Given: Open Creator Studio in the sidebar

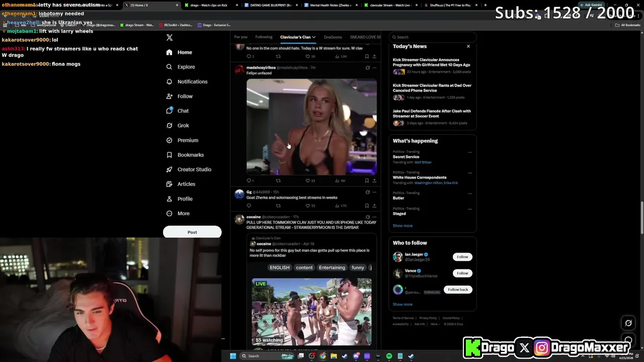Looking at the screenshot, I should [x=189, y=169].
